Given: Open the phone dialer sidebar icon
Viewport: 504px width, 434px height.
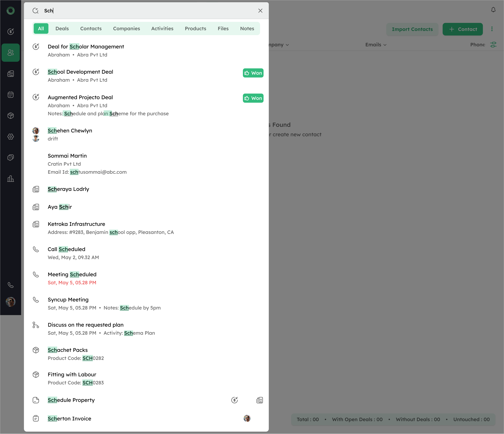Looking at the screenshot, I should tap(10, 285).
